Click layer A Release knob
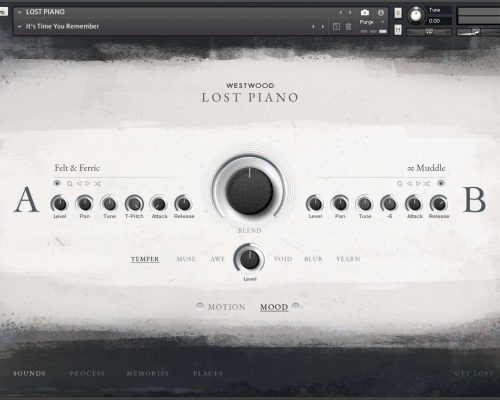This screenshot has width=500, height=400. coord(184,204)
